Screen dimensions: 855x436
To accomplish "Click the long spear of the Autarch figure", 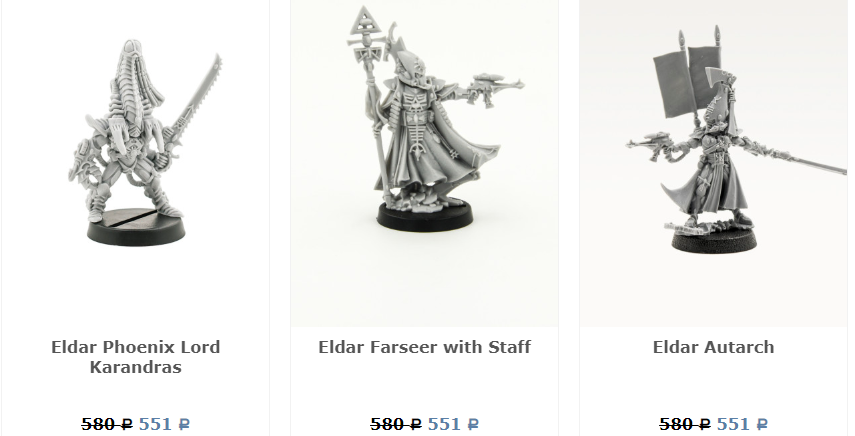I will [x=796, y=158].
